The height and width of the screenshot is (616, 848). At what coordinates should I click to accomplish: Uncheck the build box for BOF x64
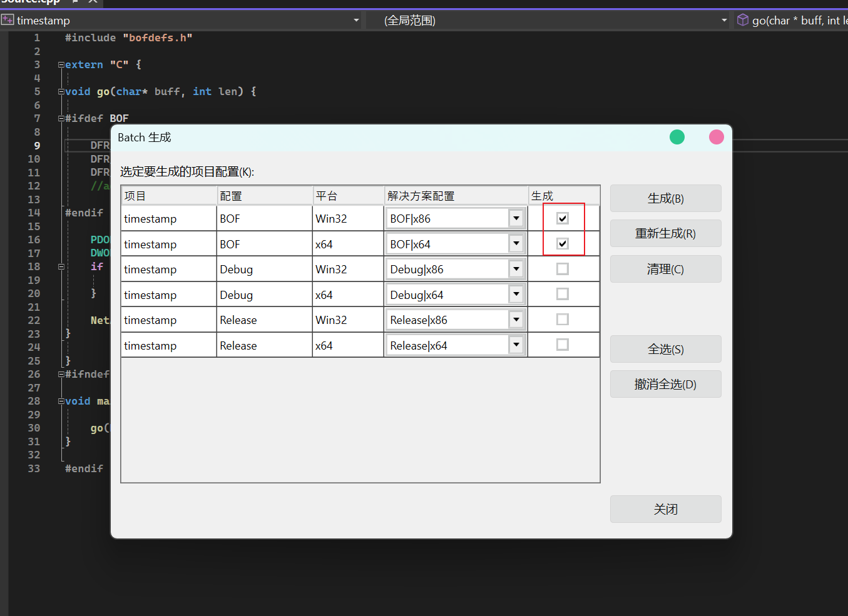563,244
